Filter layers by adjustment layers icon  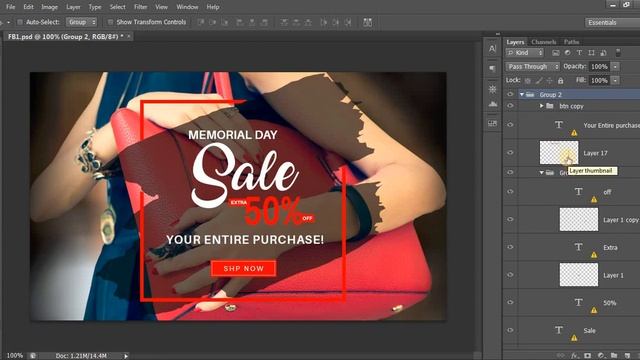tap(567, 53)
